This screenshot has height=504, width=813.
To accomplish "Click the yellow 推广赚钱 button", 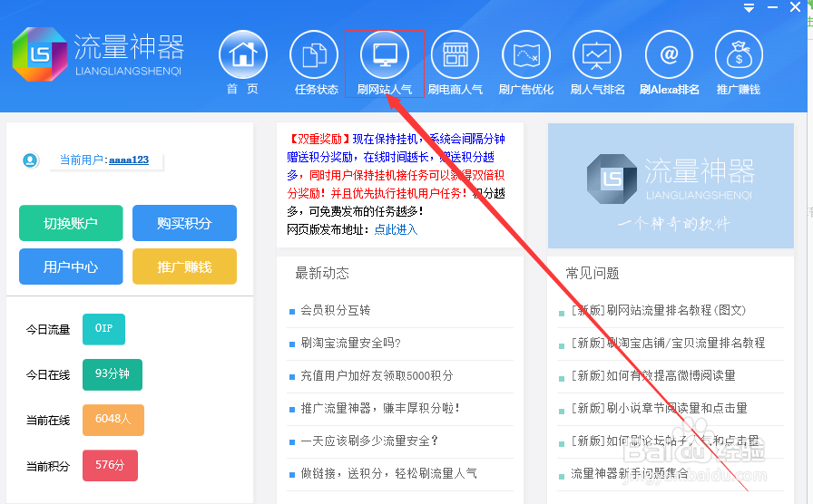I will [x=184, y=267].
